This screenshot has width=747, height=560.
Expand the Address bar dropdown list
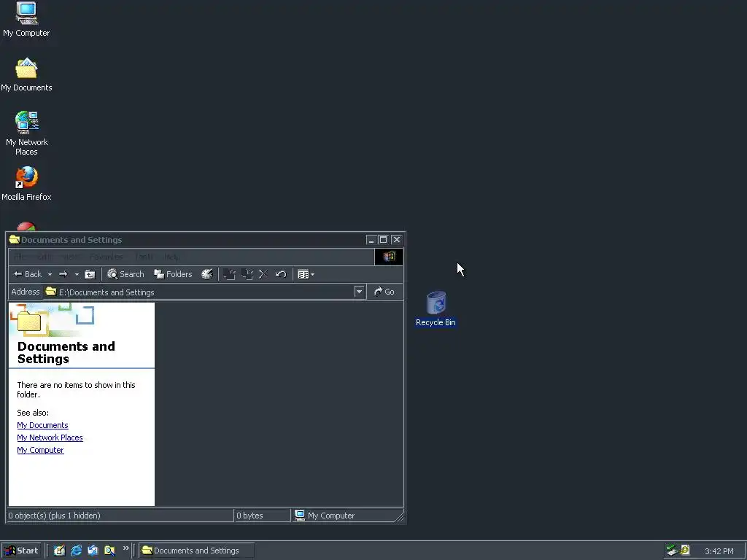point(360,292)
